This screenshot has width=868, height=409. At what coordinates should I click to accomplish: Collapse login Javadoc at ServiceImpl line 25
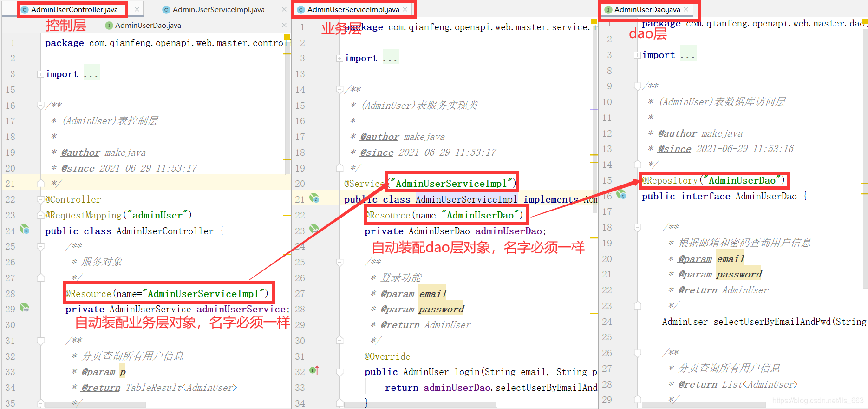coord(340,262)
